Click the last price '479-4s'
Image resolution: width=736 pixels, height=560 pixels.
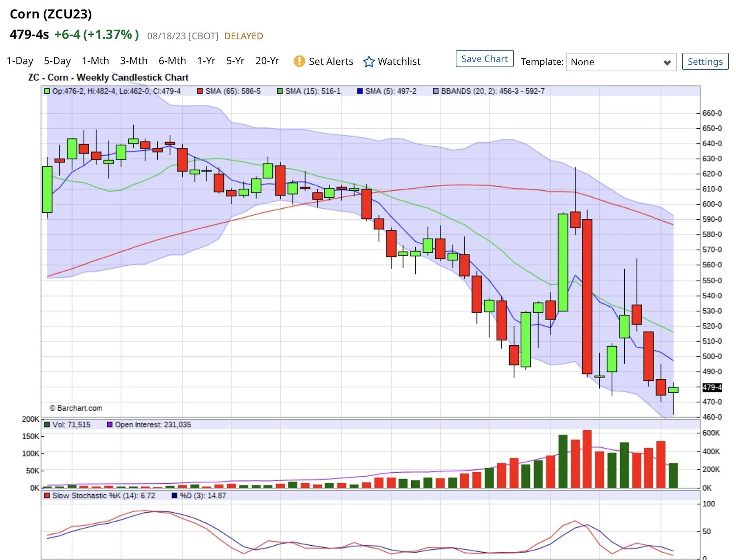29,34
